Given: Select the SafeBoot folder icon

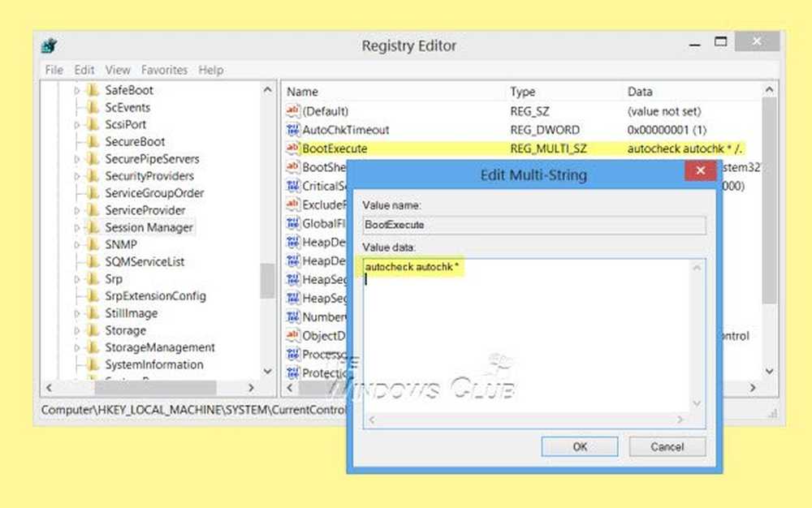Looking at the screenshot, I should point(93,90).
